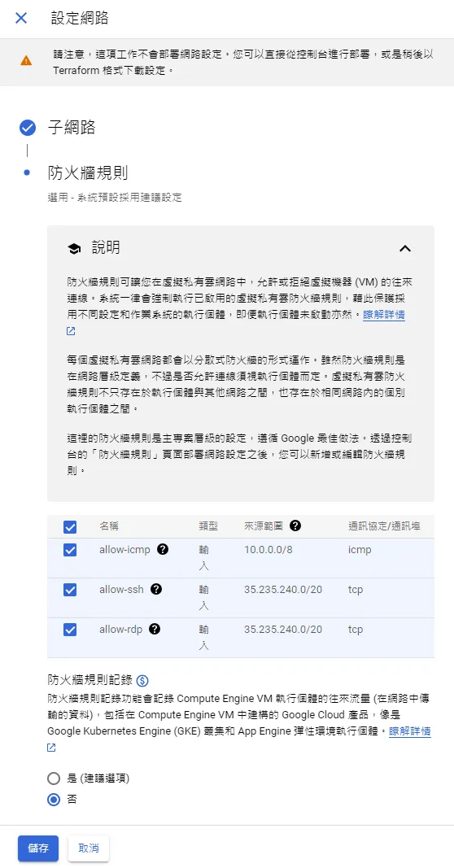454x868 pixels.
Task: Click the 名稱 column header
Action: (x=109, y=526)
